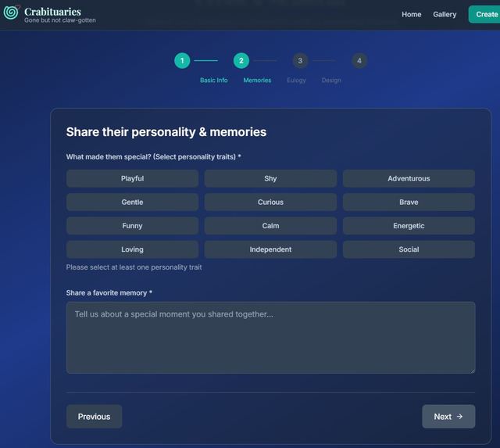500x448 pixels.
Task: Select the Gentle trait
Action: point(132,202)
